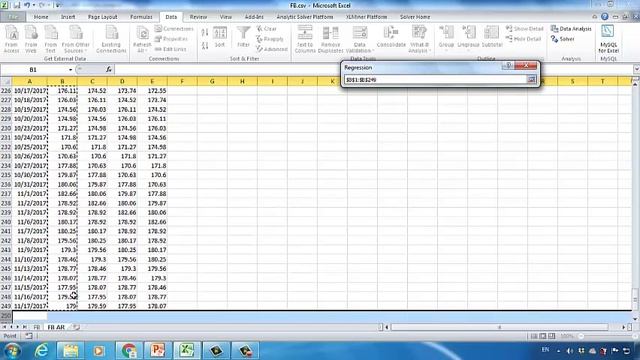Image resolution: width=640 pixels, height=360 pixels.
Task: Select row 250 header
Action: pyautogui.click(x=6, y=315)
